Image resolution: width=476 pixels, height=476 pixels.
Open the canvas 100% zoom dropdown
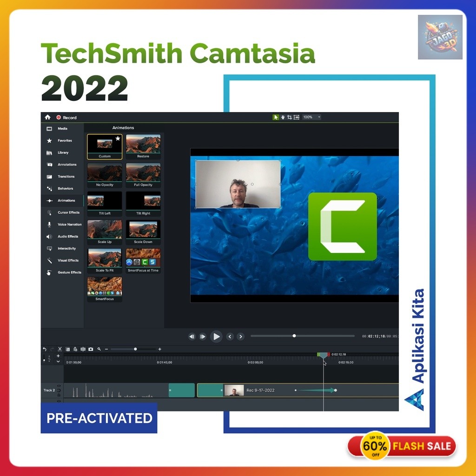click(312, 117)
